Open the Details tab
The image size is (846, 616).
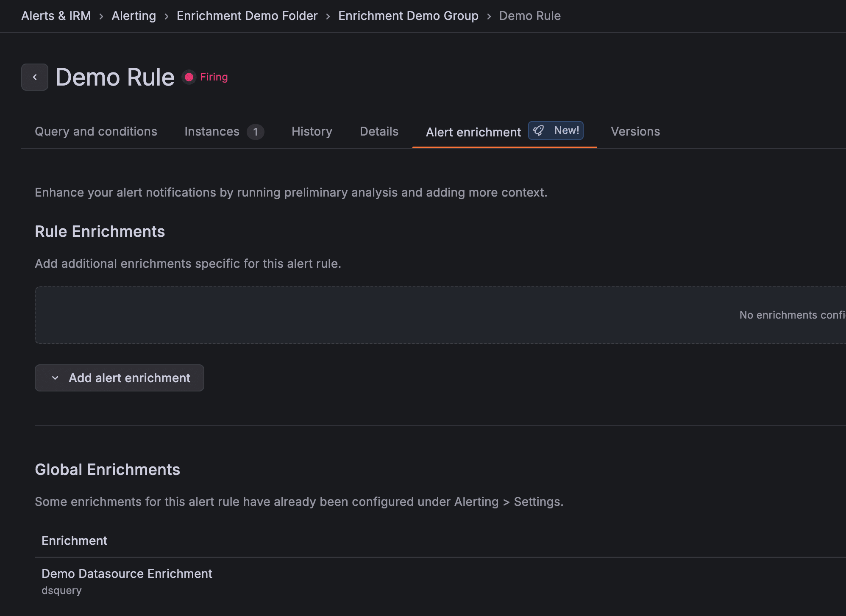pos(378,131)
